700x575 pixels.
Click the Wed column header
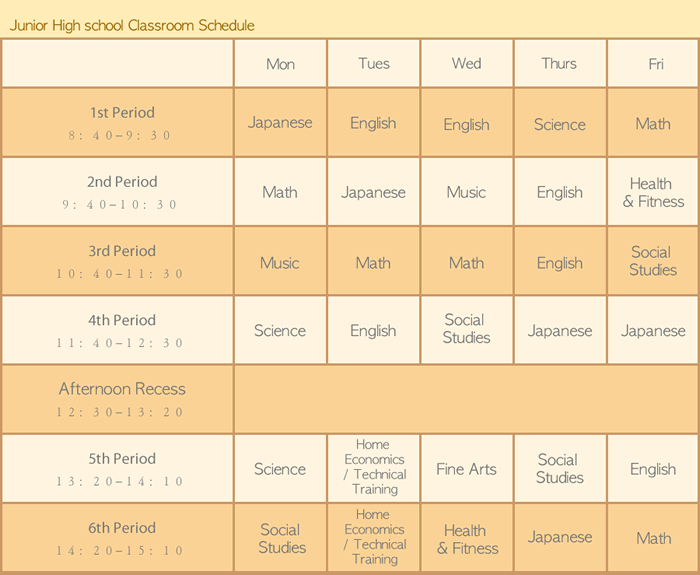(x=466, y=64)
